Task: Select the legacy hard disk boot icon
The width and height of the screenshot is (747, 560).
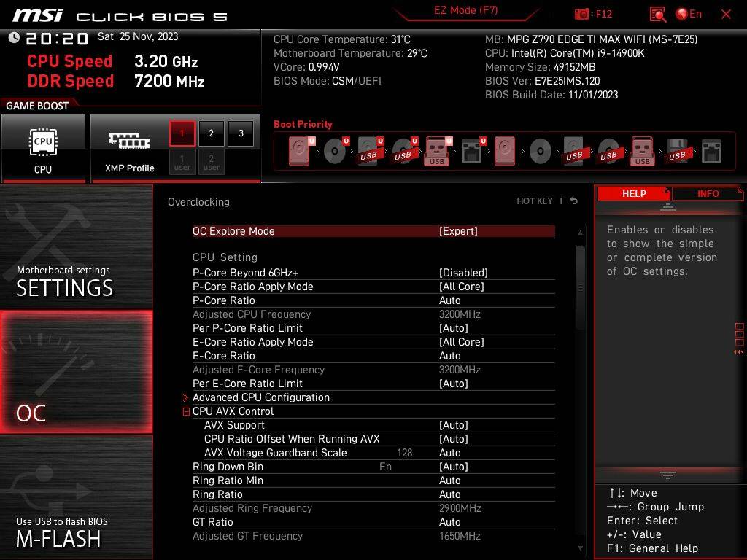Action: [505, 151]
